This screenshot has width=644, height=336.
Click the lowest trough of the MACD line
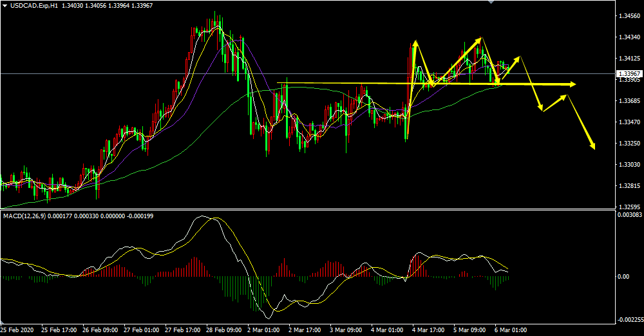[x=269, y=319]
